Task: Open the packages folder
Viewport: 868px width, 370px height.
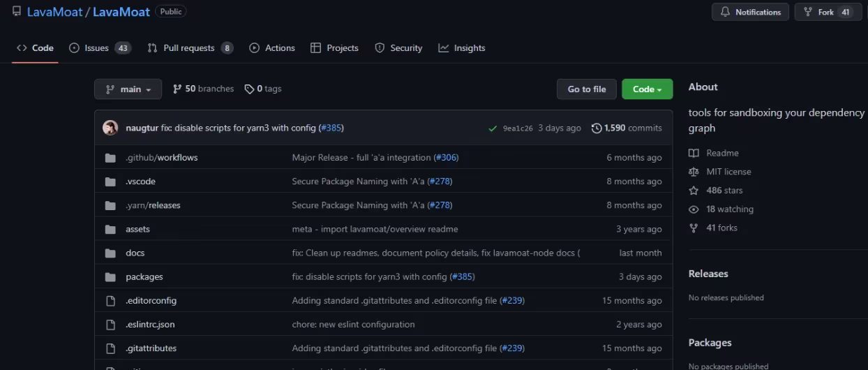Action: [144, 276]
